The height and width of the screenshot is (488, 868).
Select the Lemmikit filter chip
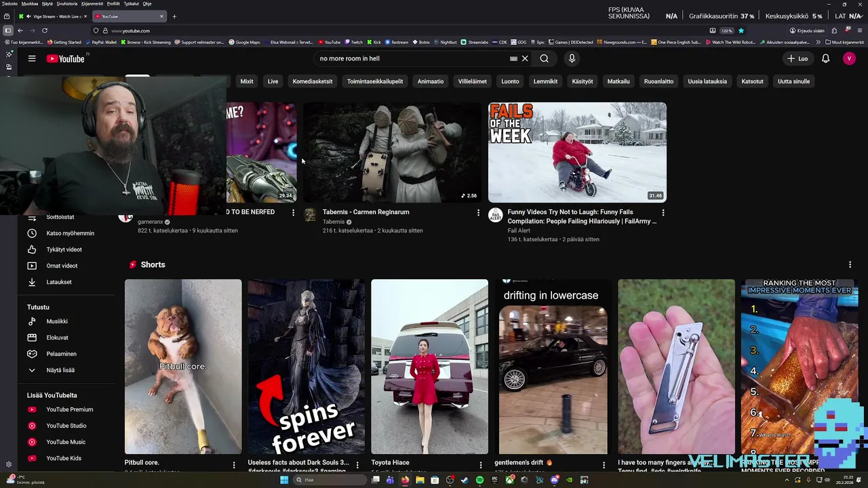(545, 81)
